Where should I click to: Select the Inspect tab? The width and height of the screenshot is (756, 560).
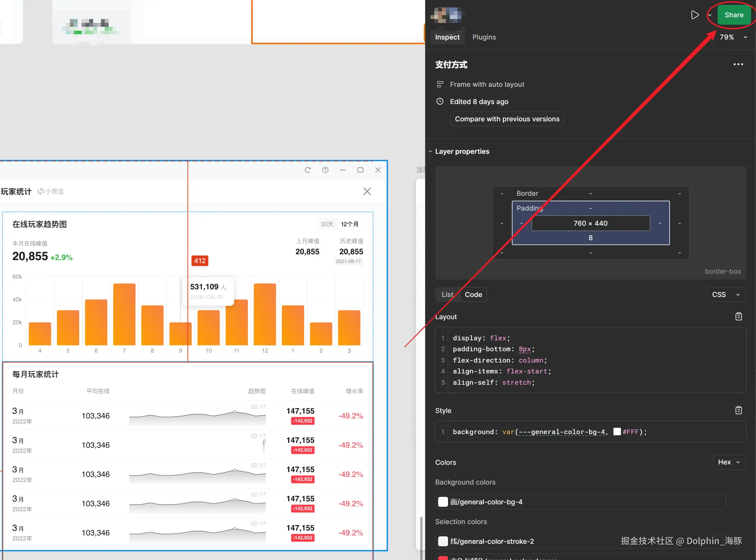447,37
